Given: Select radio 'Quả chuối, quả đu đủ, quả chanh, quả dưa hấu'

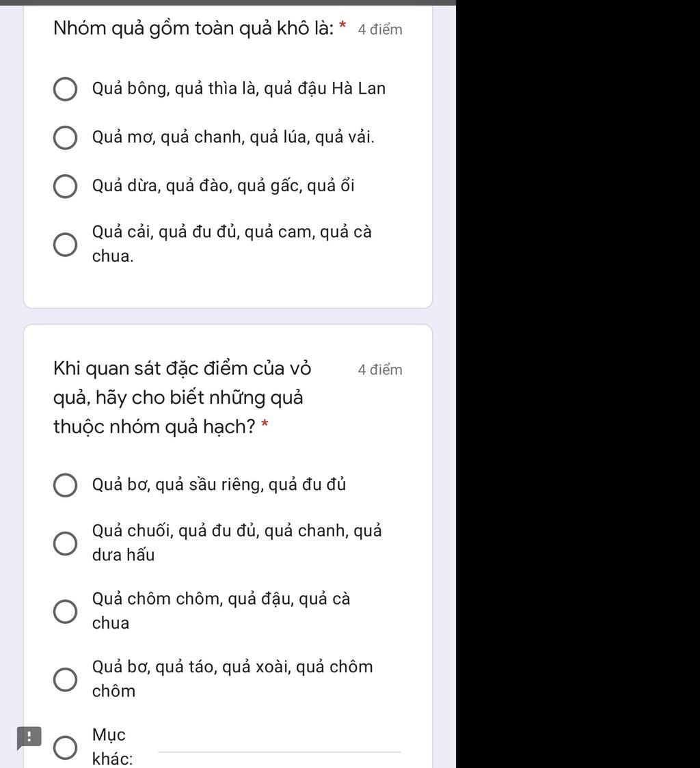Looking at the screenshot, I should pos(65,543).
